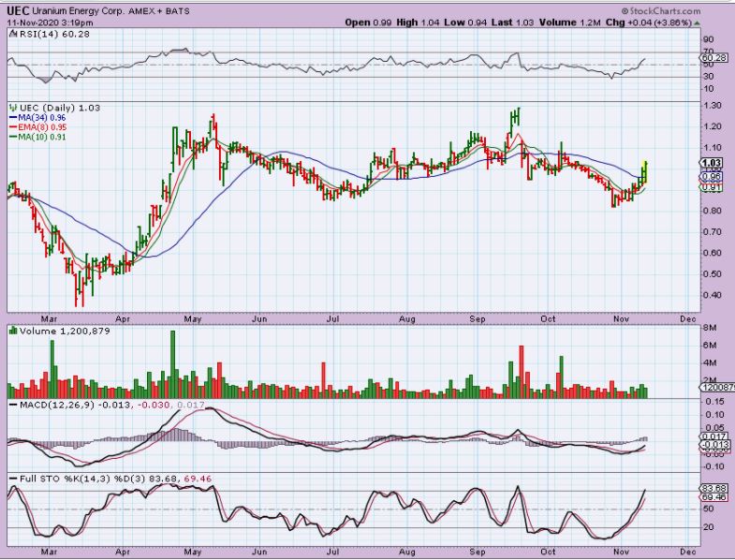Click the tallest green volume bar in April
This screenshot has height=560, width=735.
172,364
